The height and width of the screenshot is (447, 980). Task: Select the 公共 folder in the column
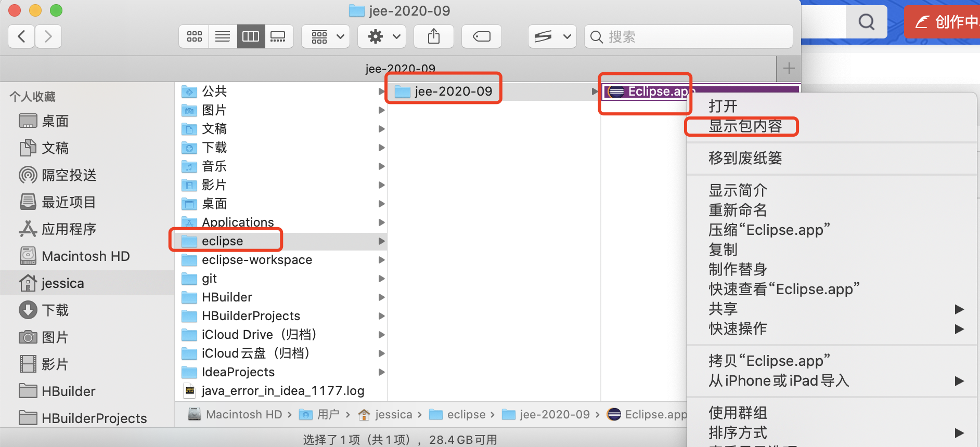[x=281, y=91]
